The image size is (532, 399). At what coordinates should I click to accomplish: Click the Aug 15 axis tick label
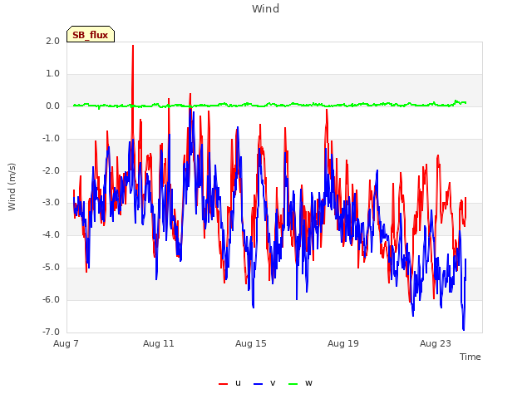tap(251, 343)
